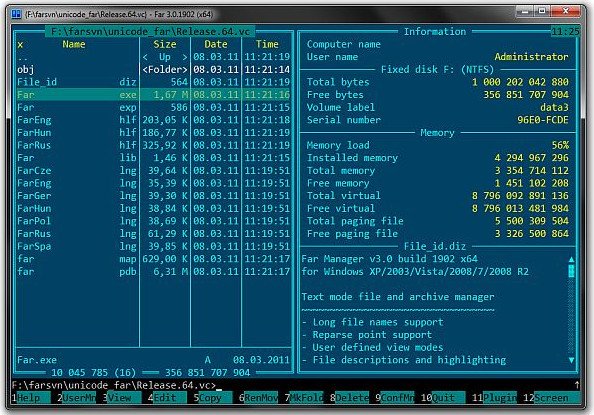Select the FarHun hlf file row
Screen dimensions: 594x415
coord(153,133)
